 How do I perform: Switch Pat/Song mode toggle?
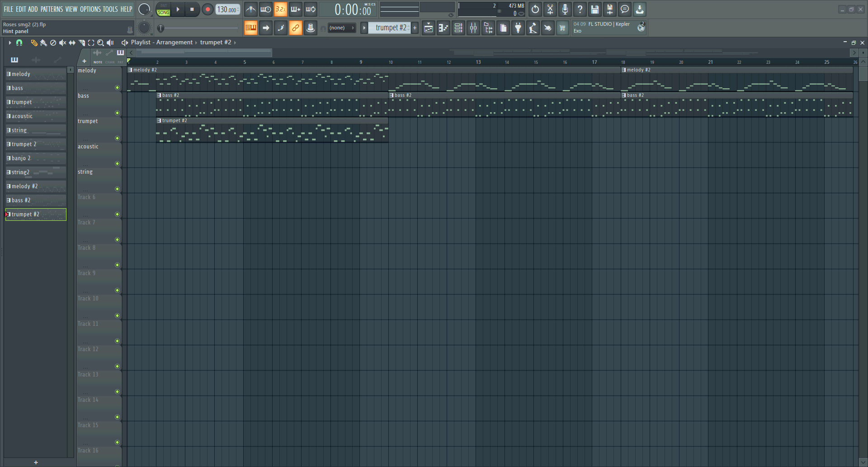click(163, 10)
